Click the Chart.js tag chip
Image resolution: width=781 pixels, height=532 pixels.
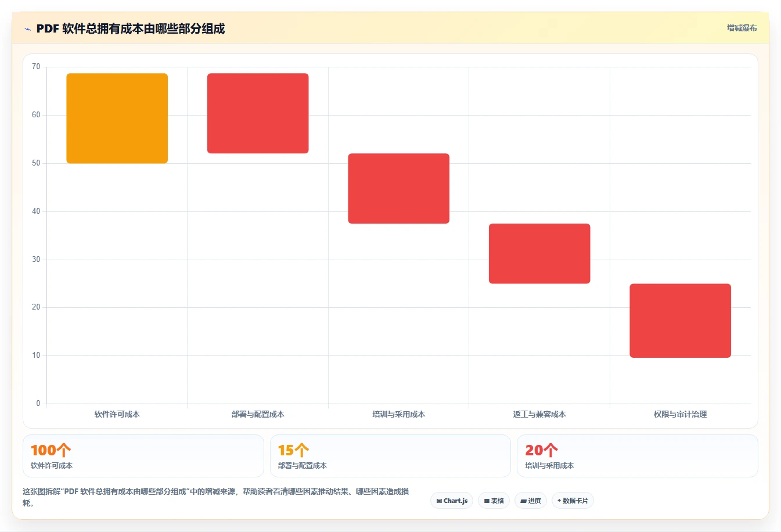(x=452, y=501)
